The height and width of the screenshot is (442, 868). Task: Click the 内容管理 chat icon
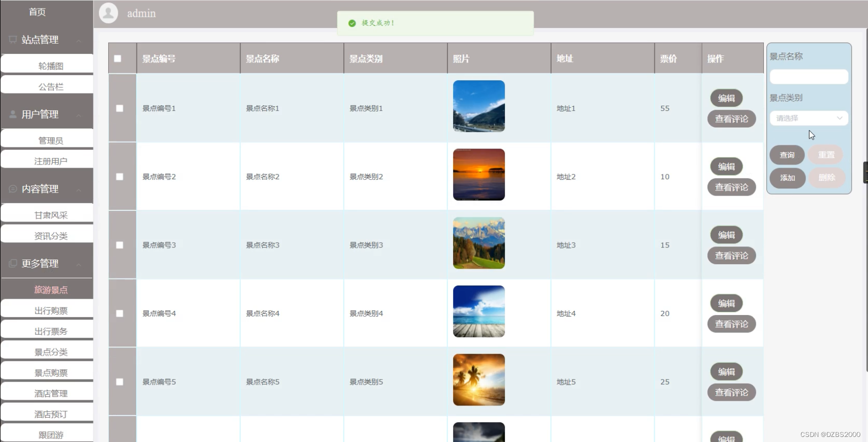[x=13, y=189]
